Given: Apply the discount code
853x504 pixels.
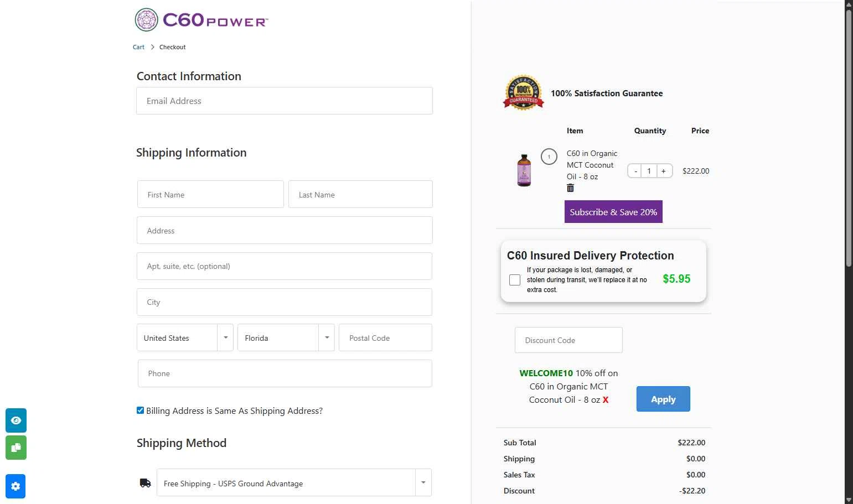Looking at the screenshot, I should tap(663, 399).
